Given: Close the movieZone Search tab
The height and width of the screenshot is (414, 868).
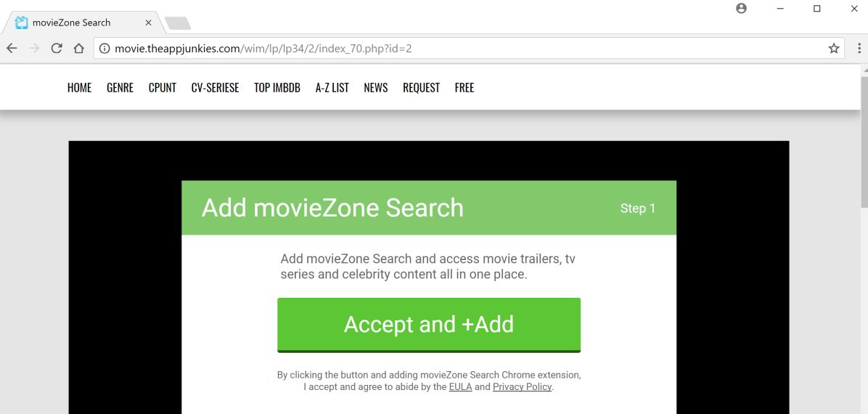Looking at the screenshot, I should coord(148,23).
